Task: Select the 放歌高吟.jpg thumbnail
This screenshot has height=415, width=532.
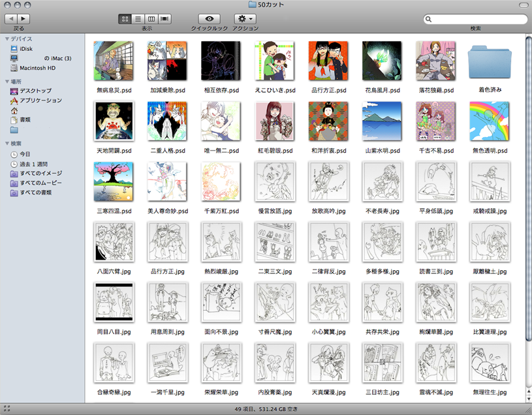Action: point(328,181)
